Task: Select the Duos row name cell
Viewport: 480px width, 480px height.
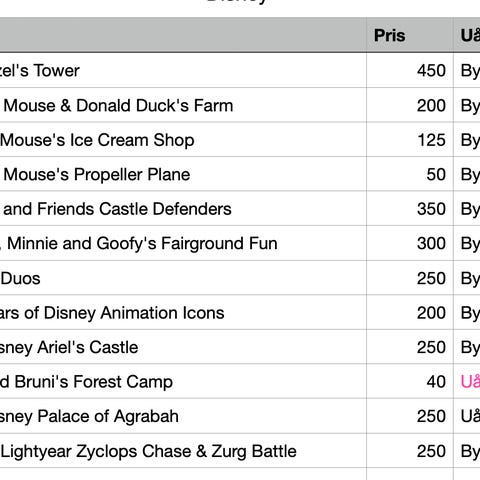Action: point(183,278)
